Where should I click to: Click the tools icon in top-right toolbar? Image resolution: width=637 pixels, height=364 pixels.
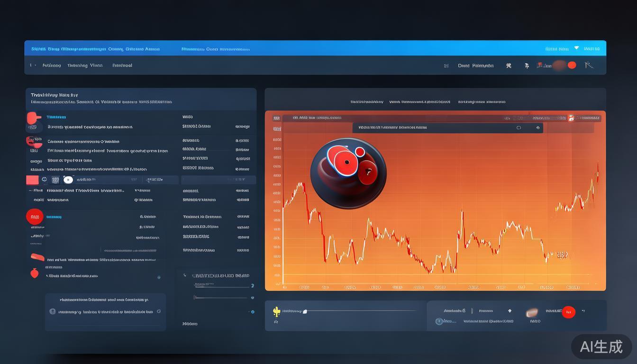pos(509,66)
